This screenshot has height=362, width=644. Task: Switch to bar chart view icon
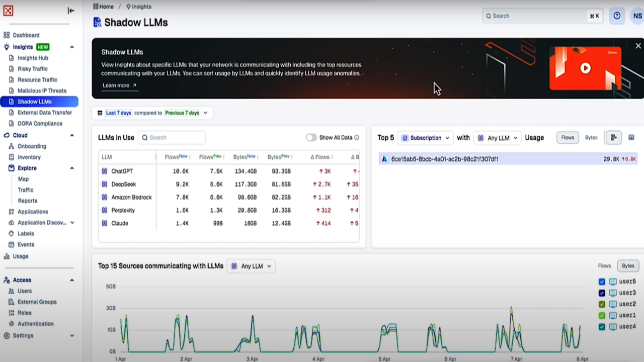[x=614, y=137]
